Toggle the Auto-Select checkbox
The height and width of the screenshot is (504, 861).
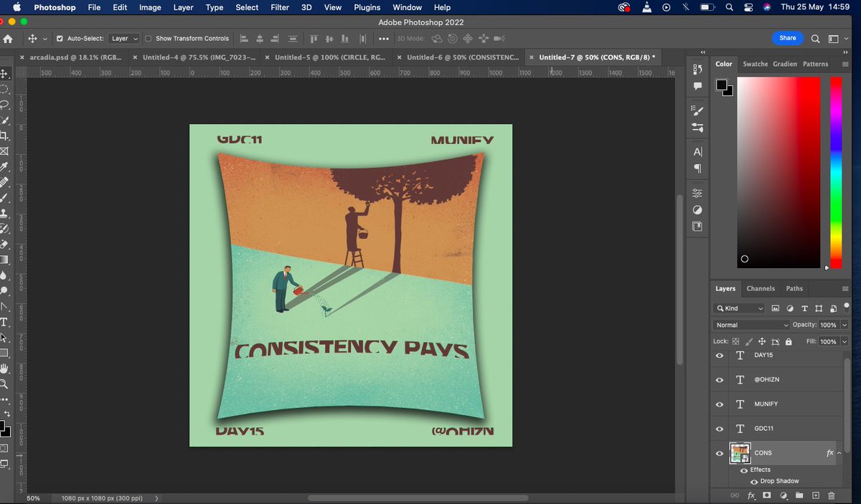(60, 39)
